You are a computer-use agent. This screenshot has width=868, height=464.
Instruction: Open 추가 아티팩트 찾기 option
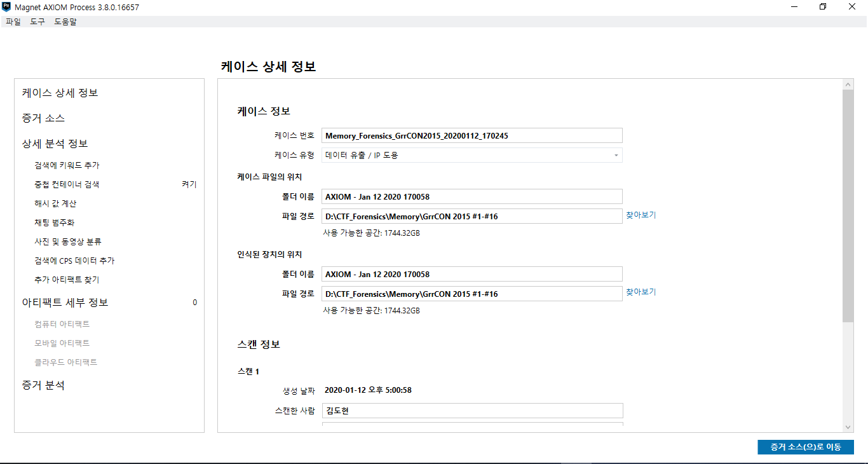67,280
